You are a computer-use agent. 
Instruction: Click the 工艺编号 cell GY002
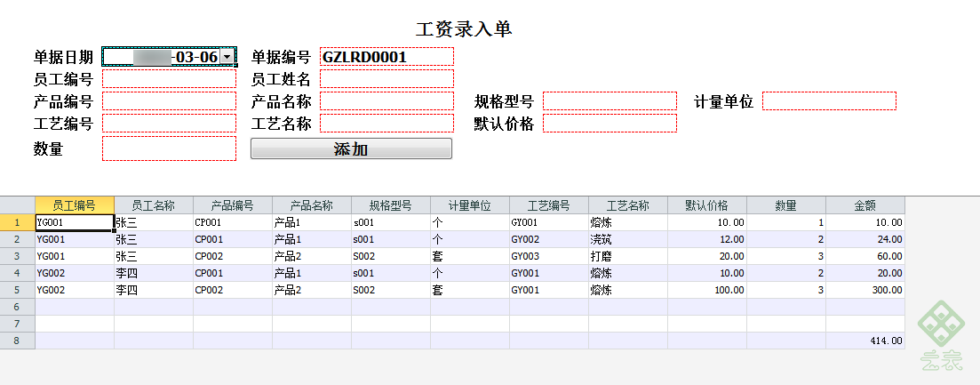click(x=549, y=239)
